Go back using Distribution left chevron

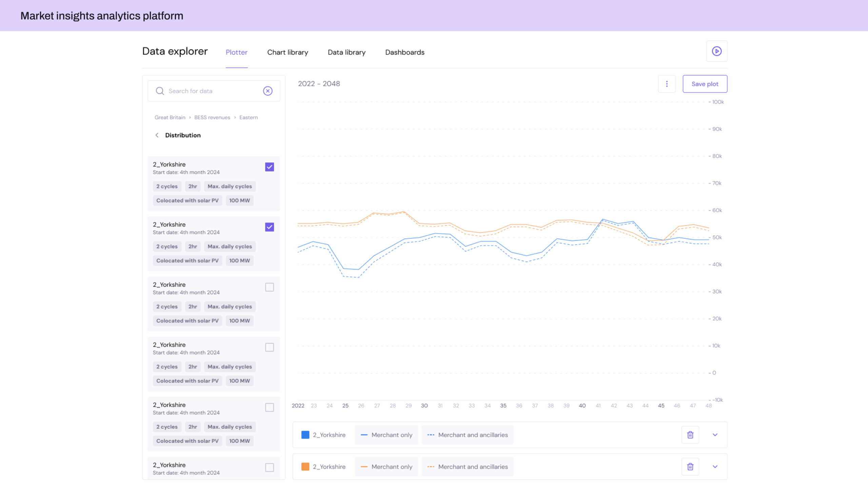(157, 135)
